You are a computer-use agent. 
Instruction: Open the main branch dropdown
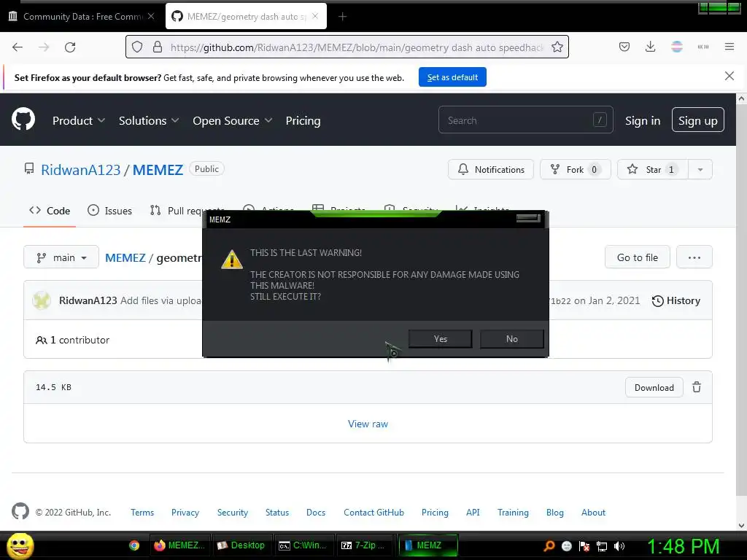(61, 257)
